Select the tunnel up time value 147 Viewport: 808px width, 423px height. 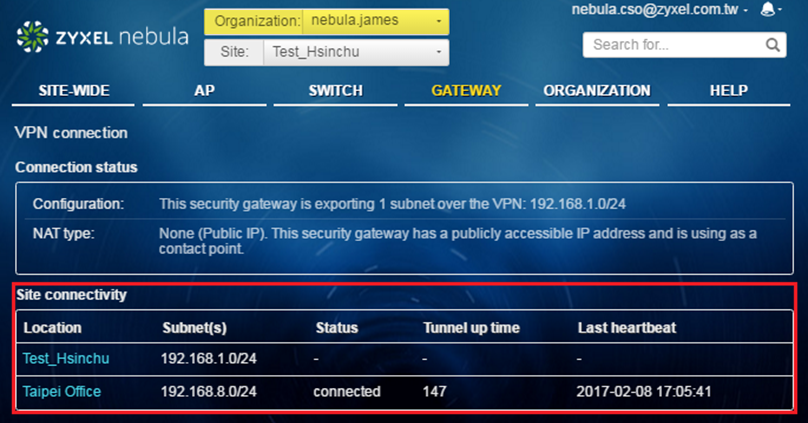(434, 392)
